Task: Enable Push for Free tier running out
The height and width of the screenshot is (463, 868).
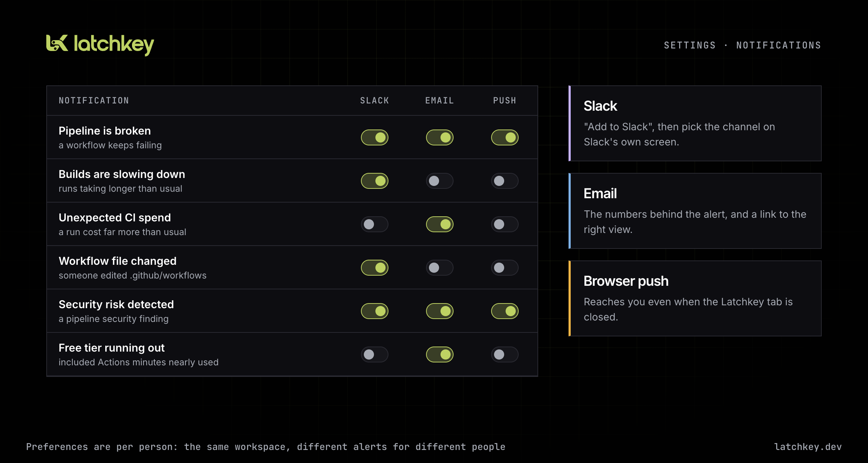Action: coord(505,354)
